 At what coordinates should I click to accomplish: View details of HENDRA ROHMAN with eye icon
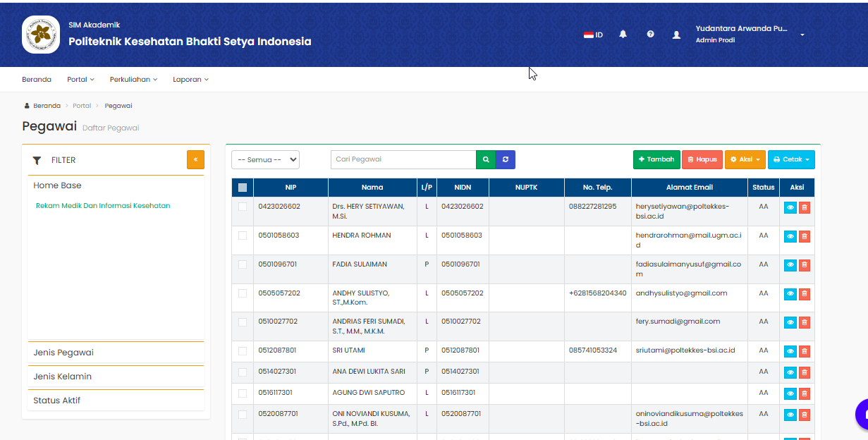tap(790, 236)
